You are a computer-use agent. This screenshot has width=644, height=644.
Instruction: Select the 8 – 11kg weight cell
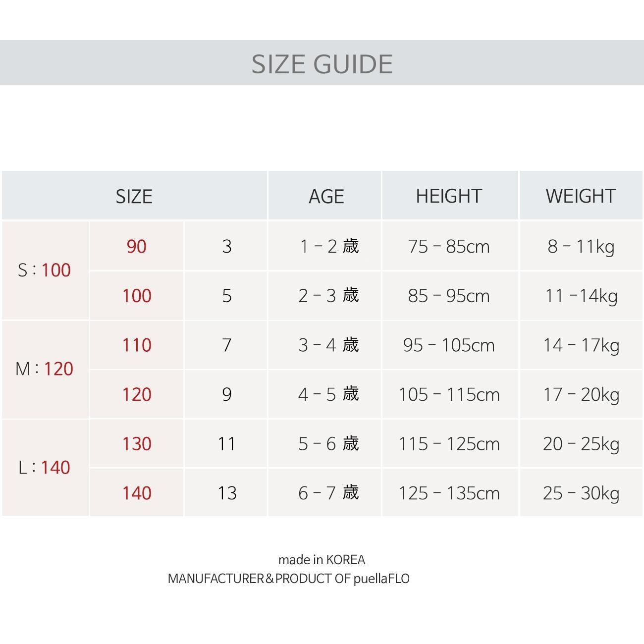581,246
